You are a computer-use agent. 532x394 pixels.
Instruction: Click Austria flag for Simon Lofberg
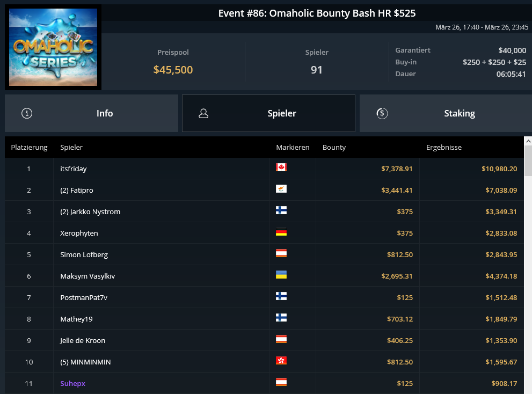click(281, 253)
